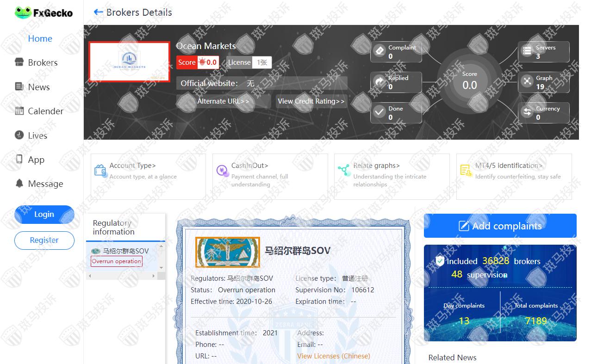Click the Graph network icon
591x364 pixels.
[527, 82]
